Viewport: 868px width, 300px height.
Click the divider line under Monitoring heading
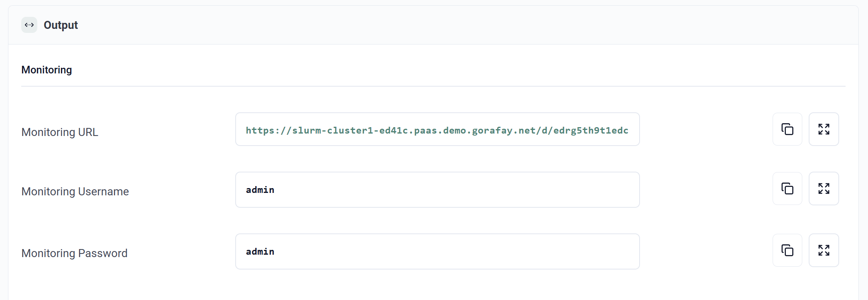pyautogui.click(x=433, y=86)
